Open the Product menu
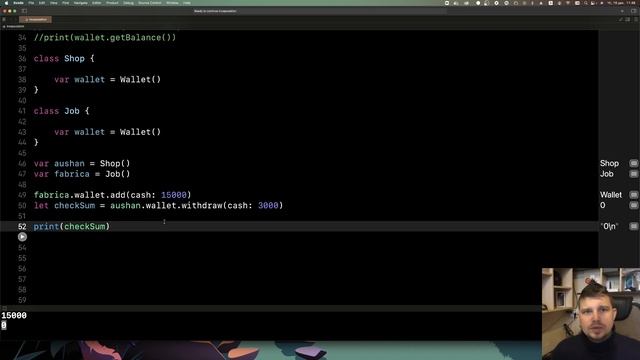The image size is (640, 360). (x=112, y=3)
